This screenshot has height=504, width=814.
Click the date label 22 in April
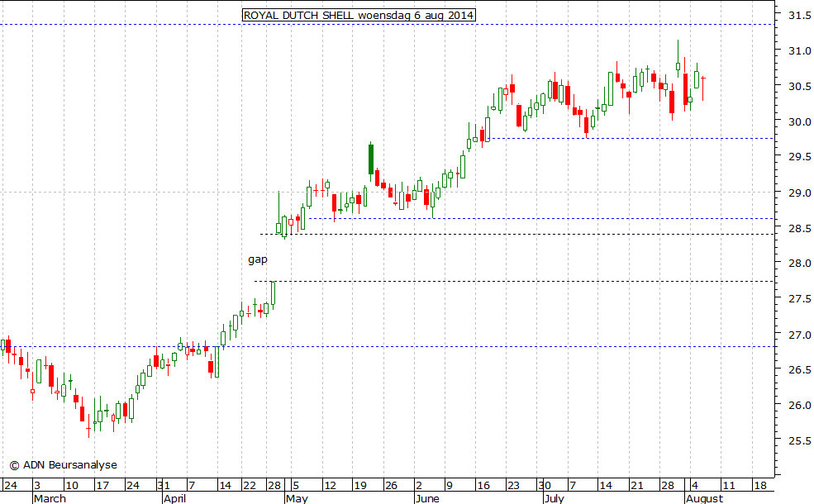pos(250,486)
